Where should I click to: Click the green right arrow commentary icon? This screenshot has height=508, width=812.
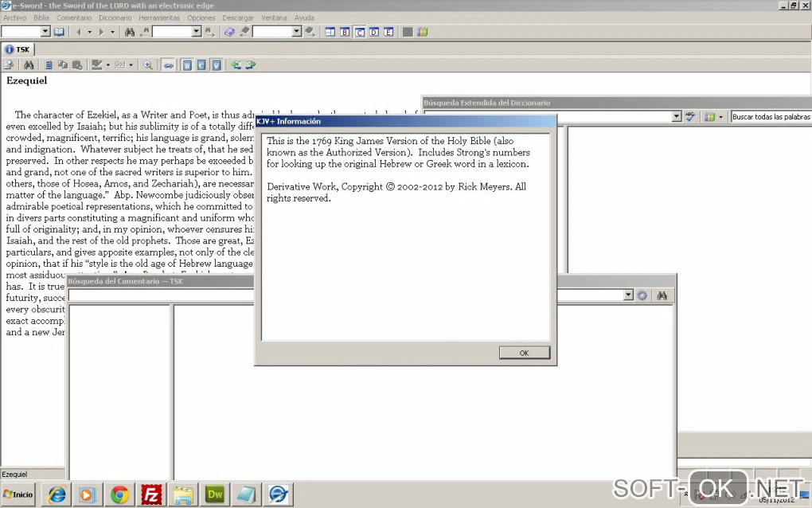coord(251,64)
